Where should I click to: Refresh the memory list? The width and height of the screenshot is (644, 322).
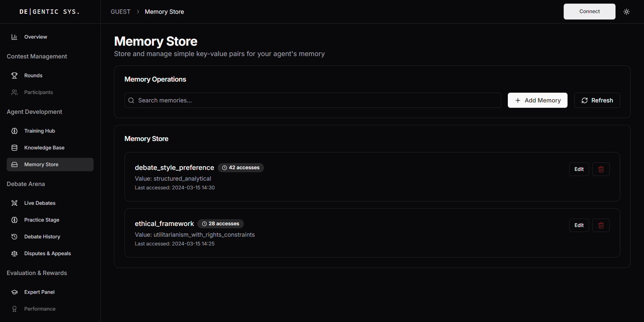[597, 100]
